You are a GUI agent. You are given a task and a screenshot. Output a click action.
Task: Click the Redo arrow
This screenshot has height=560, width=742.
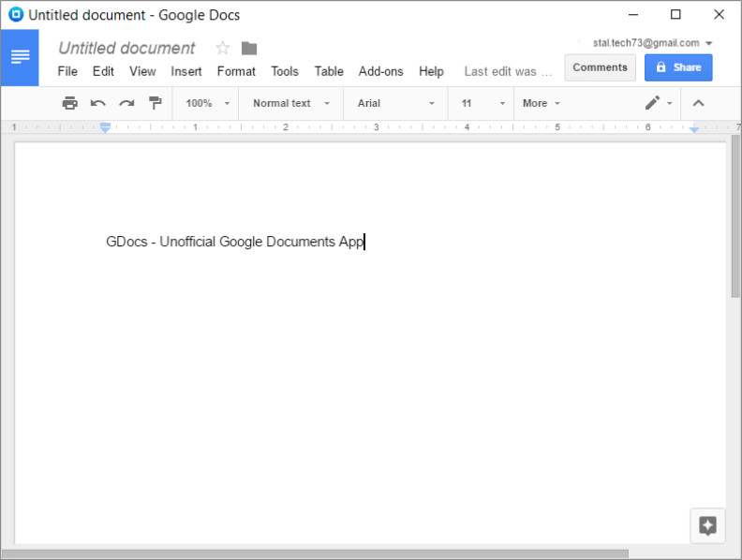pos(126,103)
